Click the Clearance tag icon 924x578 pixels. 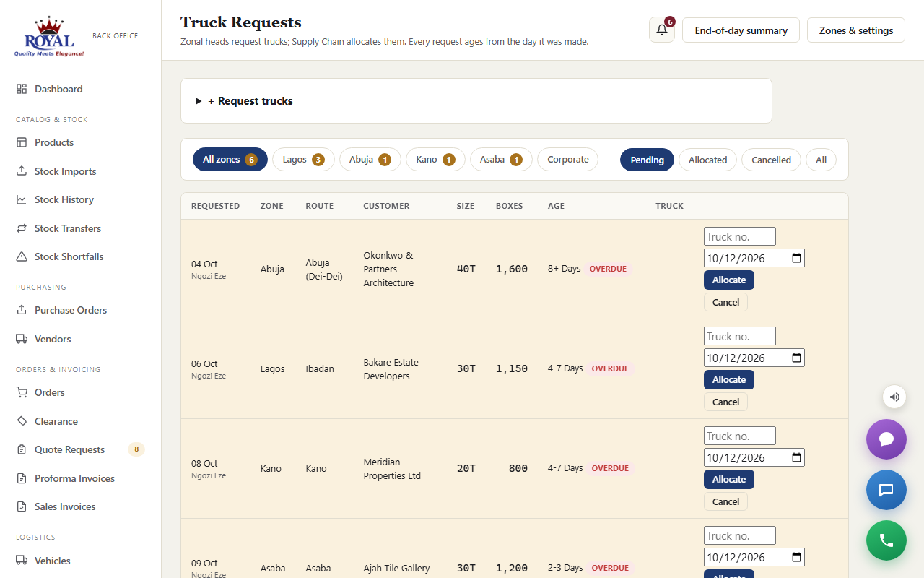pos(22,421)
